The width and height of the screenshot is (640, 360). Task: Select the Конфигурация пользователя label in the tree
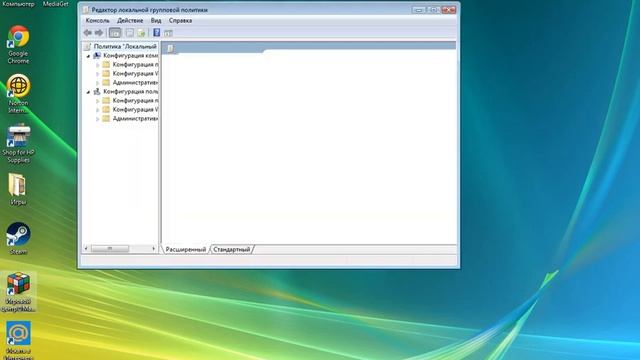click(x=131, y=91)
